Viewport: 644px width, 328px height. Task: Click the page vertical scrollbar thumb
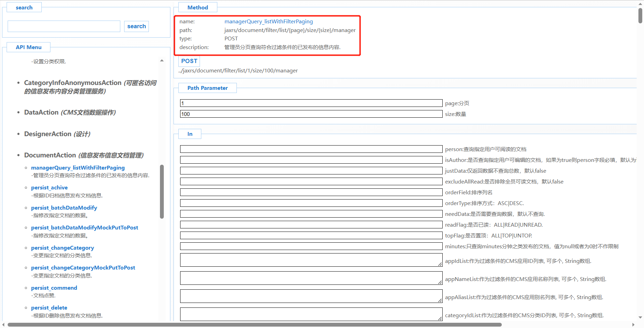click(640, 16)
